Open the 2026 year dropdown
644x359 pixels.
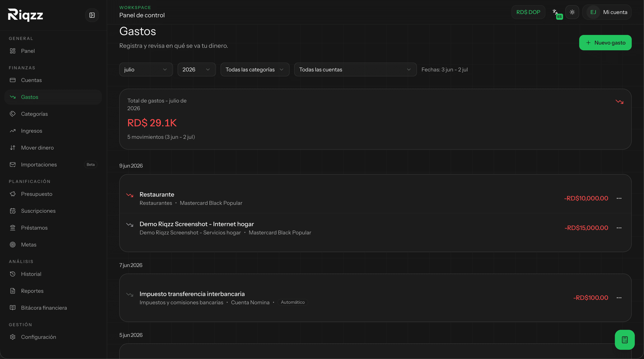pyautogui.click(x=197, y=69)
